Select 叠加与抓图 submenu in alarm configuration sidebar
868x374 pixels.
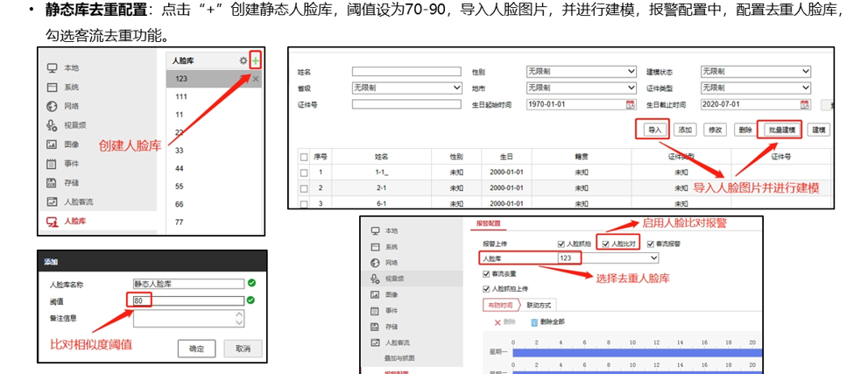click(399, 358)
